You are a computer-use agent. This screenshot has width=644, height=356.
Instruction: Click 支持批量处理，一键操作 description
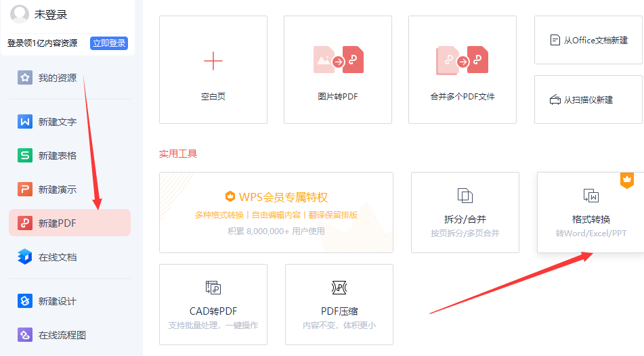pos(213,325)
